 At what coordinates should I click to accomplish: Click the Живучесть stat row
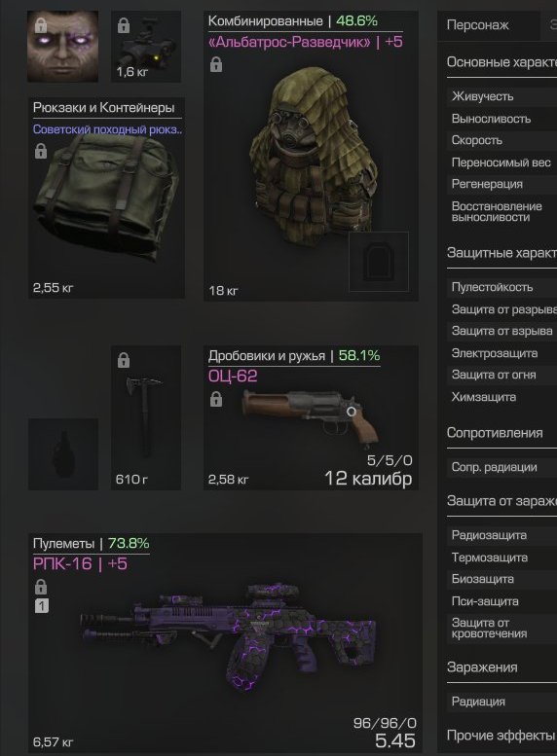[x=501, y=96]
